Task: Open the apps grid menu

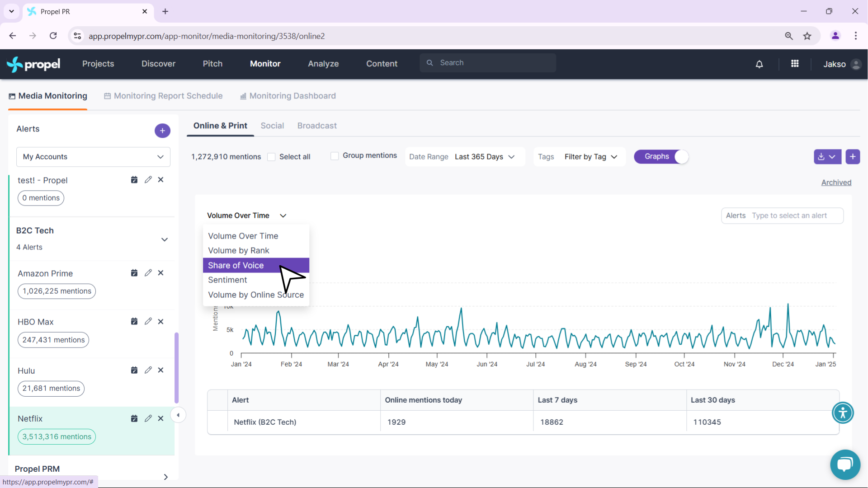Action: click(x=795, y=64)
